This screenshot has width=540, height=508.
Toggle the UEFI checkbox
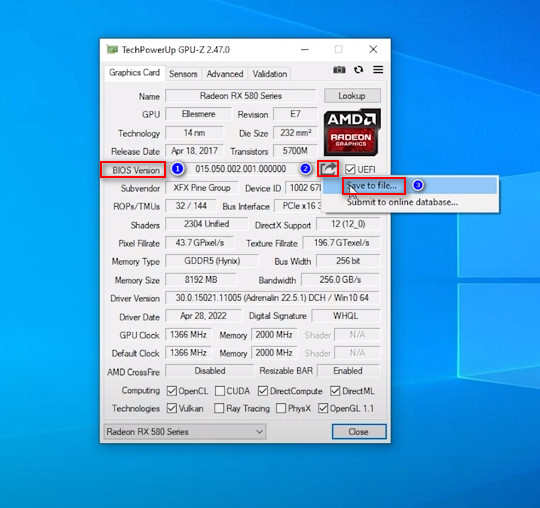point(350,169)
